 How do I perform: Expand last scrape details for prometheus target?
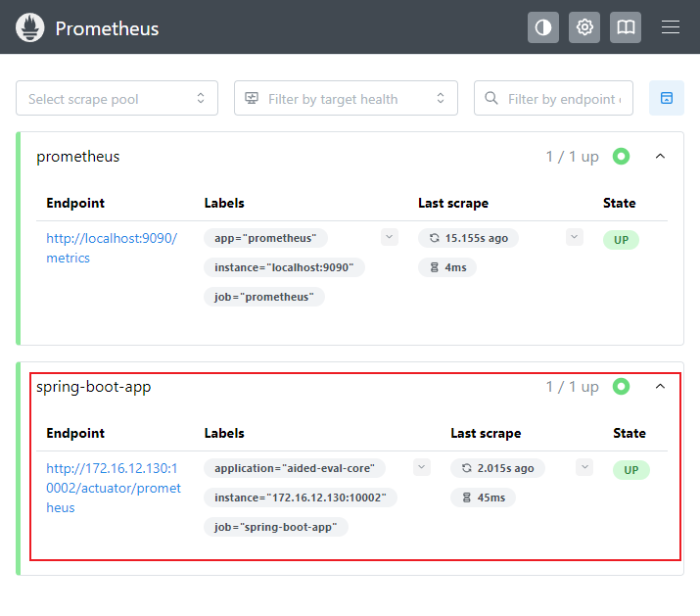575,237
